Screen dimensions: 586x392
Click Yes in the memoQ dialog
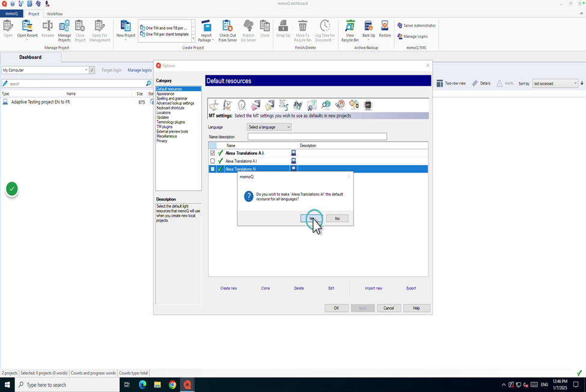[x=312, y=219]
